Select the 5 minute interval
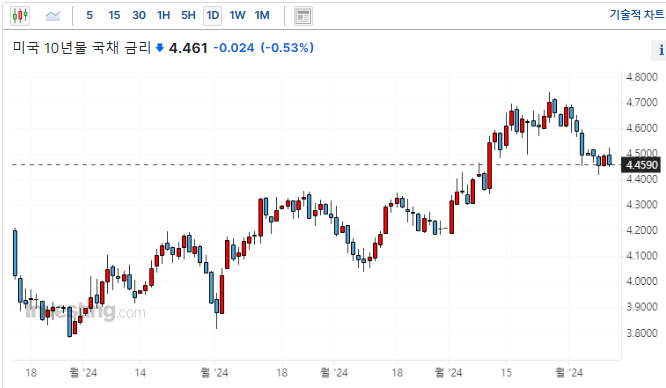 [90, 16]
